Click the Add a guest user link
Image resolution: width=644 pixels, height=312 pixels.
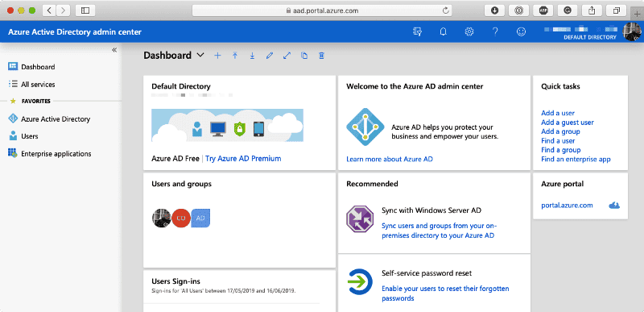[568, 122]
